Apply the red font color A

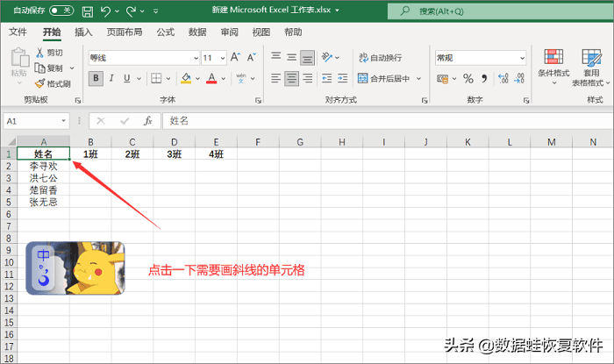pyautogui.click(x=211, y=78)
